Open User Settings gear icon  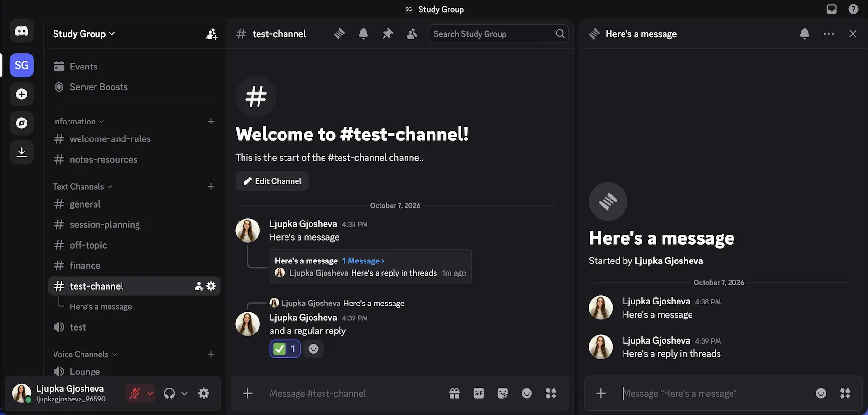point(204,393)
